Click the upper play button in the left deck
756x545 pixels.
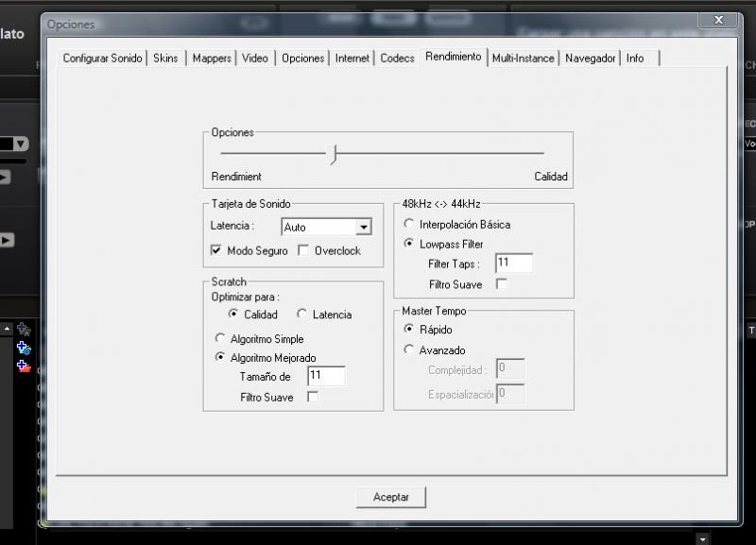[5, 177]
